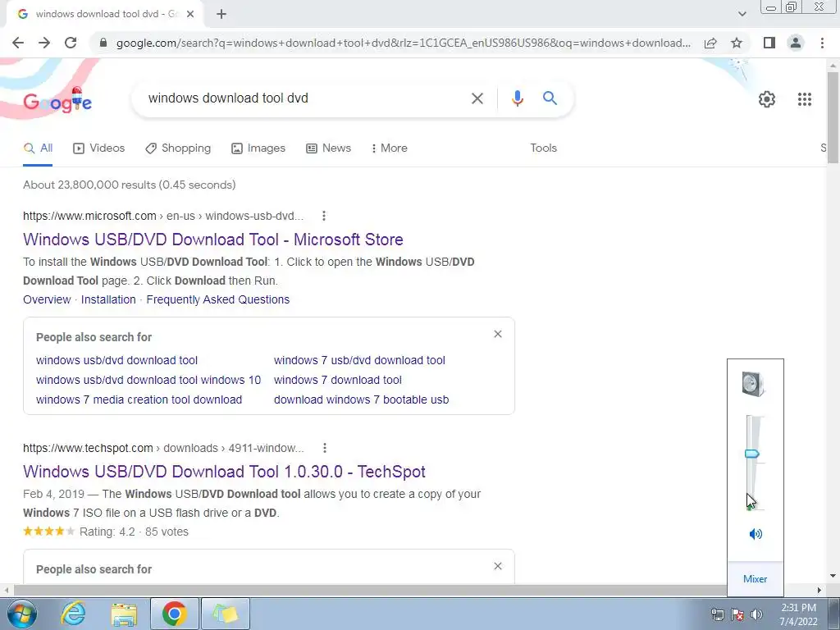Dismiss second People also search for box

coord(498,566)
